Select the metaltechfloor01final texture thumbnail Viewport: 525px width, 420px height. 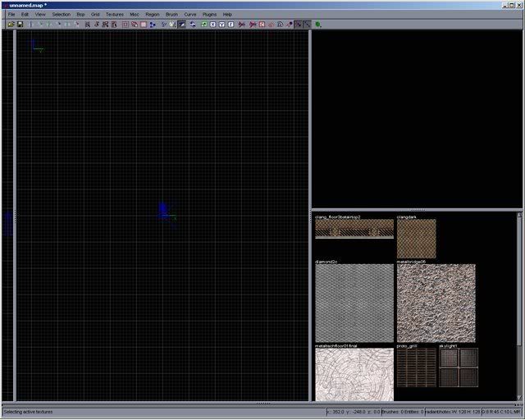point(354,374)
